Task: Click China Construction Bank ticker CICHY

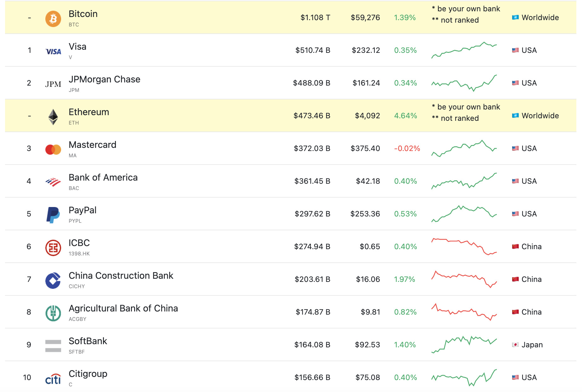Action: point(77,286)
